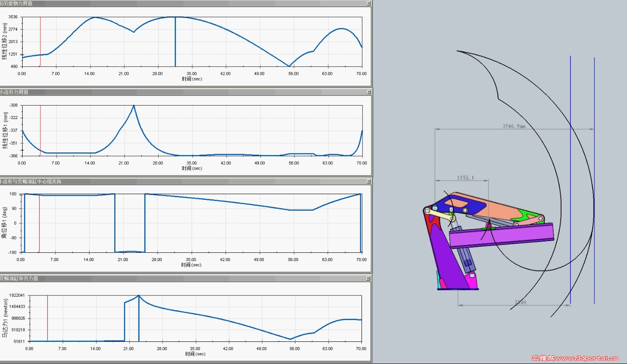Click the 51611 value on the force plot axis
The image size is (627, 364).
pos(18,341)
